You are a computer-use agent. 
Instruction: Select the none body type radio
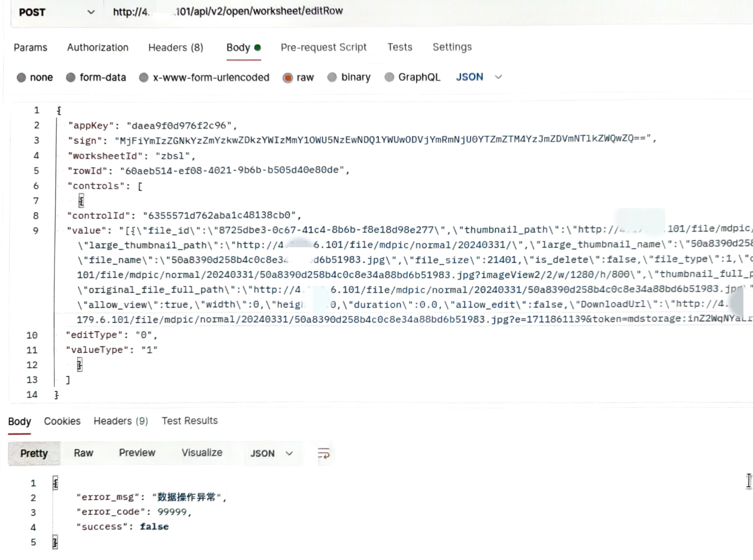[x=21, y=78]
